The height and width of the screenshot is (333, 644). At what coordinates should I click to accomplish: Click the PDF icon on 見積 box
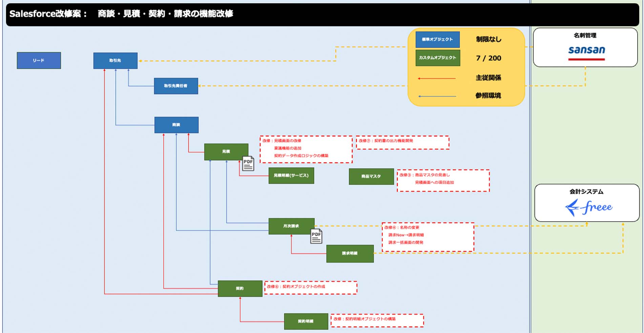click(x=248, y=164)
